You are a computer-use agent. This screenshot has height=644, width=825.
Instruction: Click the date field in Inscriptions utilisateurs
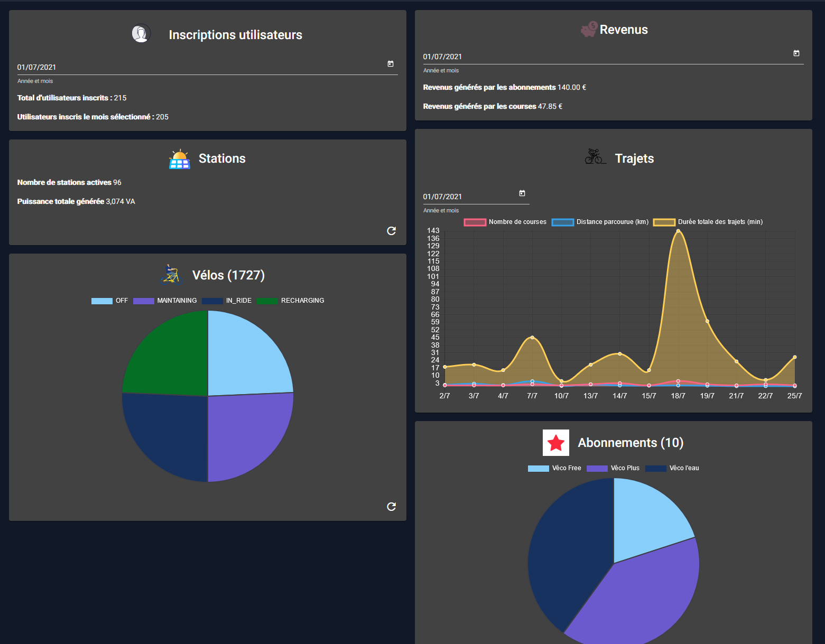(x=208, y=67)
